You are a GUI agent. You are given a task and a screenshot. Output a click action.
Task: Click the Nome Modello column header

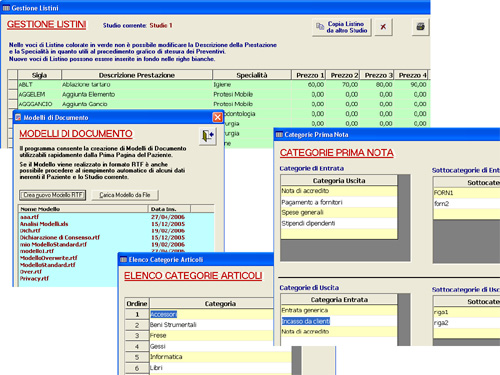[x=83, y=209]
